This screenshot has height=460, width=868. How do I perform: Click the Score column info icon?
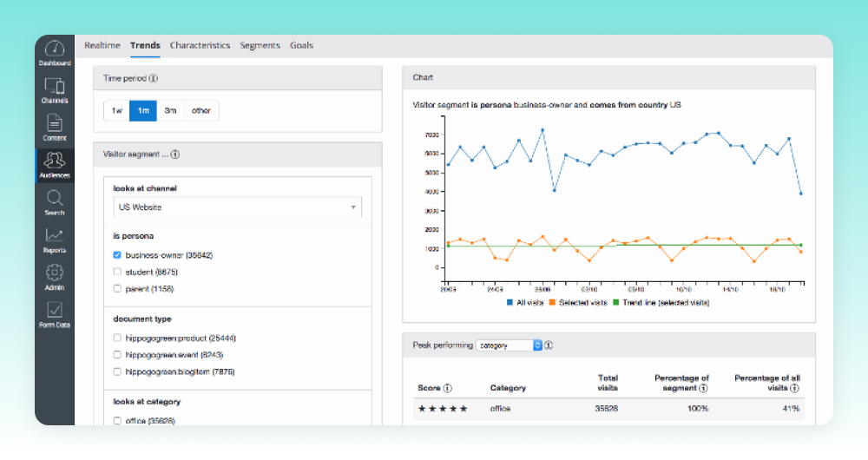pos(448,388)
